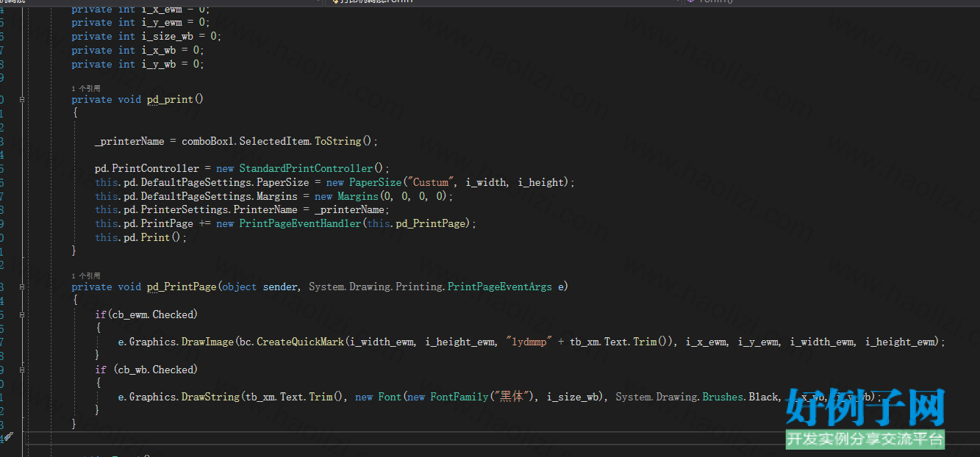Click the PrintPageEventArgs parameter type
980x457 pixels.
coord(499,287)
